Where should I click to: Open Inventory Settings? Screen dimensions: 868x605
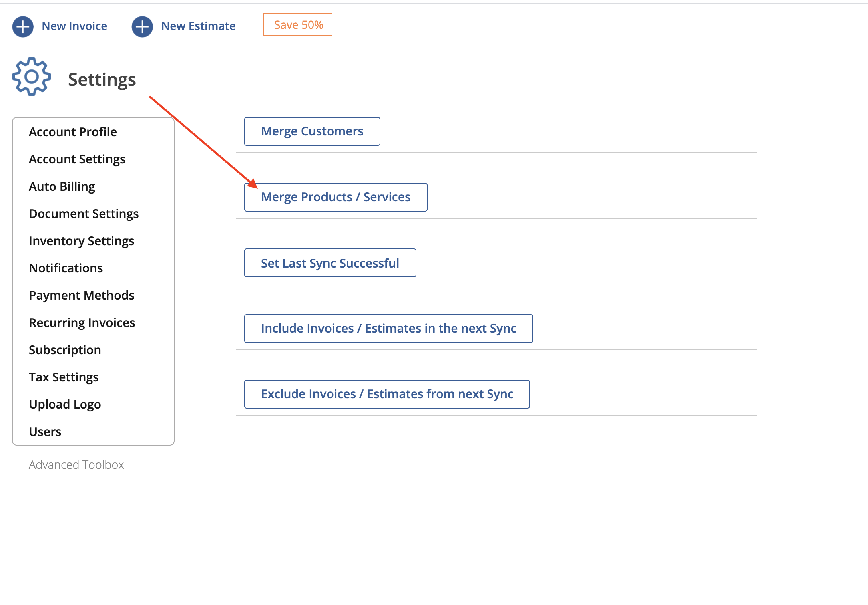81,241
